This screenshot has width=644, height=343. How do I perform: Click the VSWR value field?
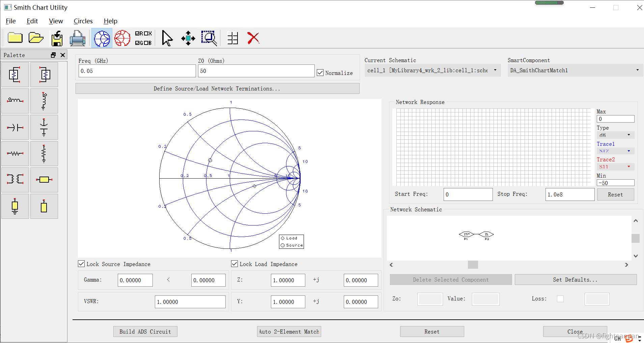190,302
